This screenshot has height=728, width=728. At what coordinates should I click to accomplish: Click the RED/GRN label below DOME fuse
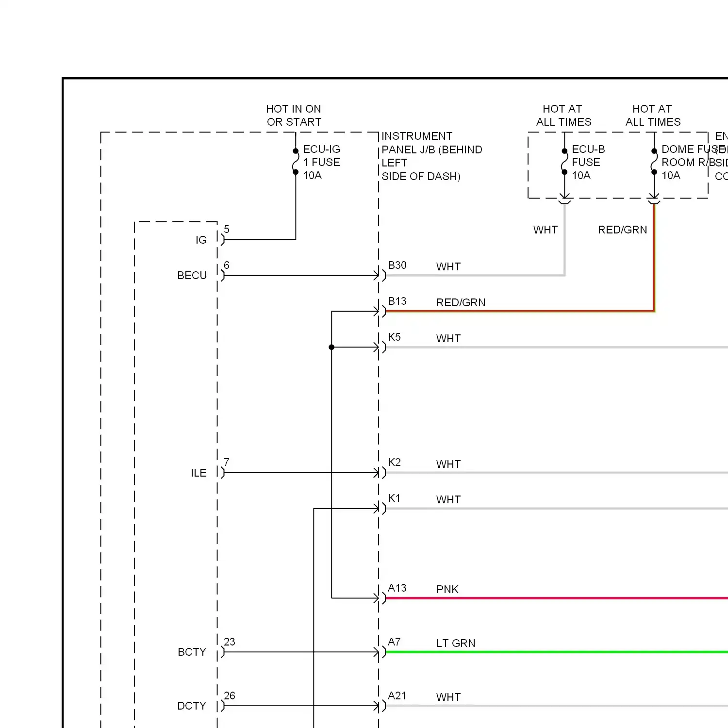point(622,230)
